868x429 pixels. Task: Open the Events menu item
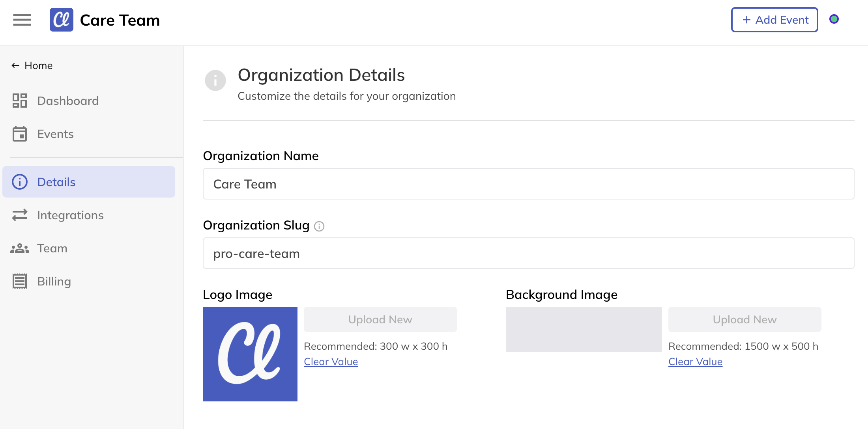(x=89, y=134)
